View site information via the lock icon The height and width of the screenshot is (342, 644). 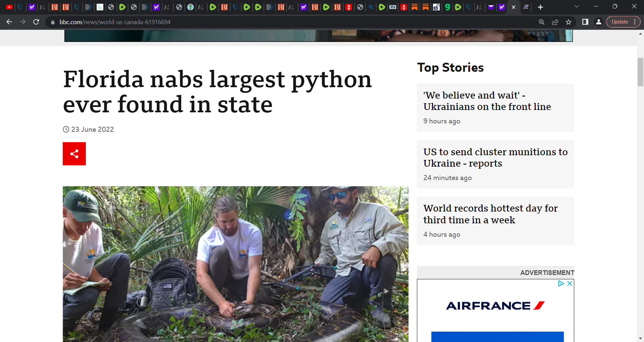click(53, 22)
